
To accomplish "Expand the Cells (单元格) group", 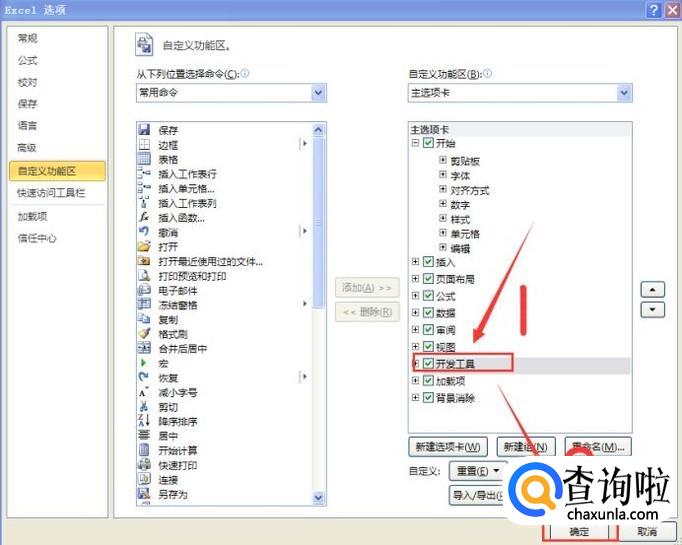I will tap(443, 233).
